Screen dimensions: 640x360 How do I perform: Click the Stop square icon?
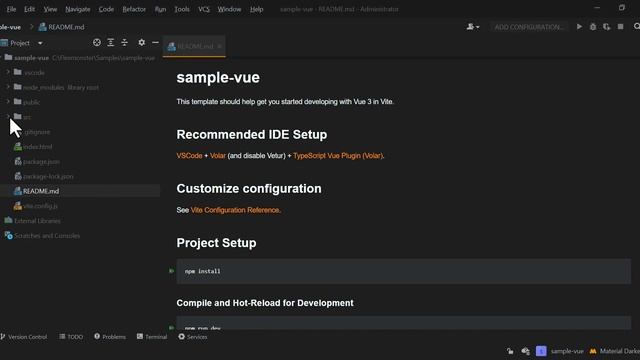click(x=620, y=27)
